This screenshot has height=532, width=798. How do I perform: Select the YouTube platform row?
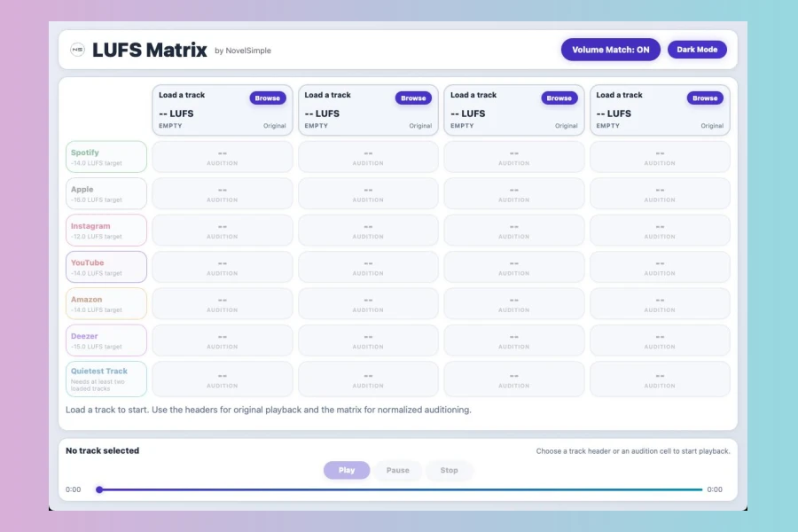coord(106,267)
